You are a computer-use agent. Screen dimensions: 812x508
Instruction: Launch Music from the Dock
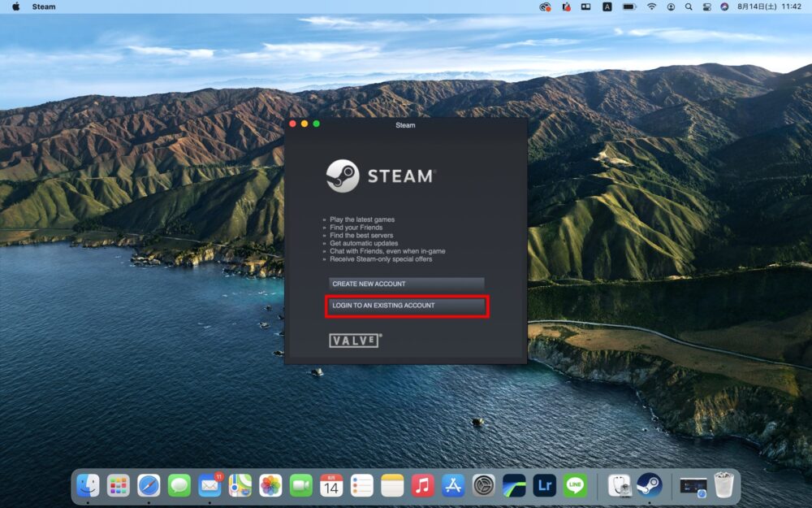[x=422, y=486]
